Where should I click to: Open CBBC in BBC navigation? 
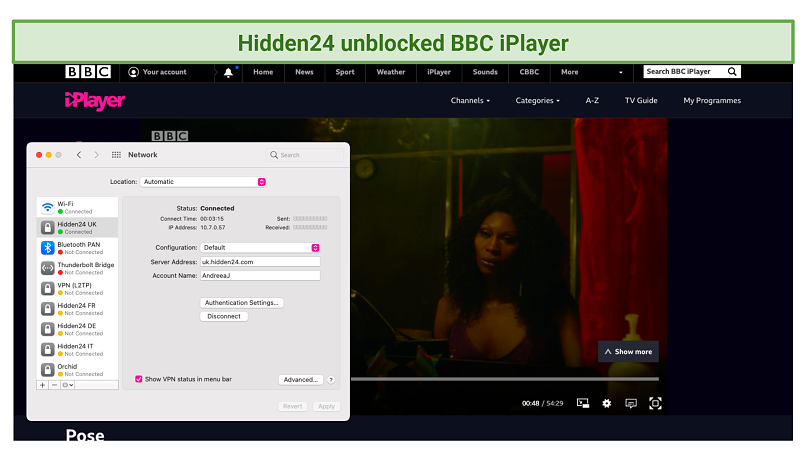coord(529,72)
